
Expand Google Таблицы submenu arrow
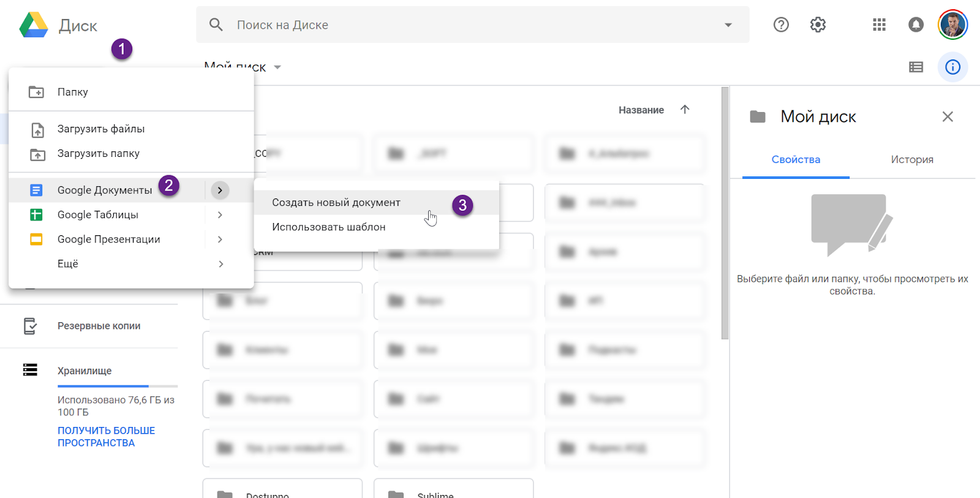coord(220,214)
